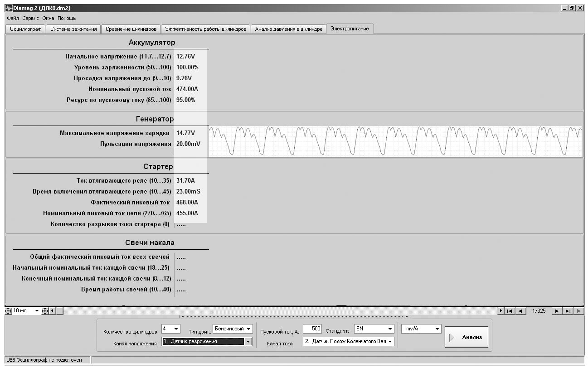Click the 20.00mV voltage ripple value
Screen dimensions: 588x368
tap(188, 144)
